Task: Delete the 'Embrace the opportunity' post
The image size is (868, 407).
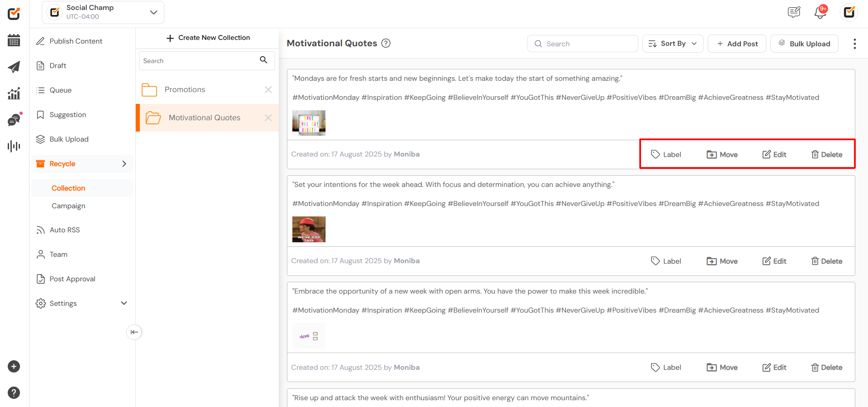Action: point(827,367)
